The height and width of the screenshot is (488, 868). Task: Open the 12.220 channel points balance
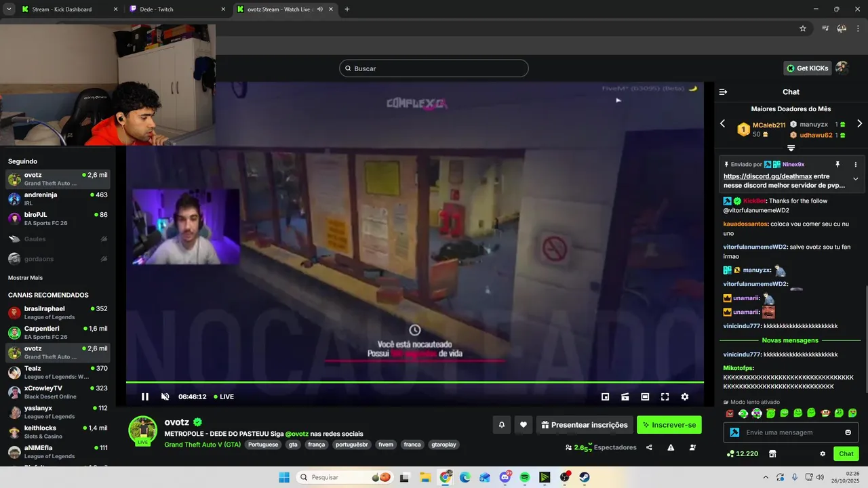pyautogui.click(x=742, y=453)
